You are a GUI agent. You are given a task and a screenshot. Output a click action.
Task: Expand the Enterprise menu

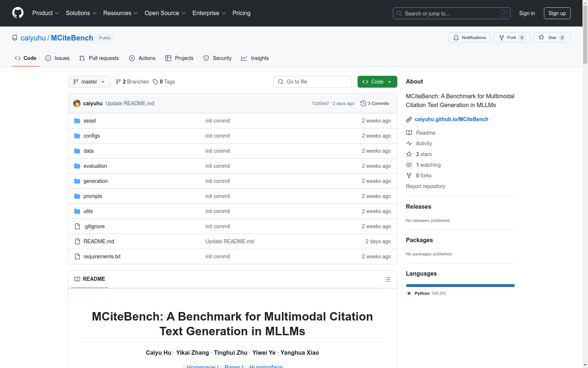pyautogui.click(x=209, y=13)
